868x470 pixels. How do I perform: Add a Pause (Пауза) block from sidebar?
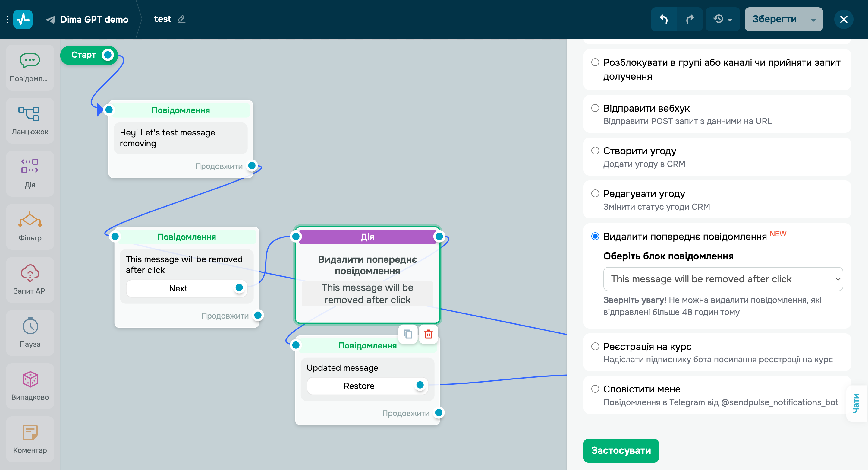click(30, 332)
